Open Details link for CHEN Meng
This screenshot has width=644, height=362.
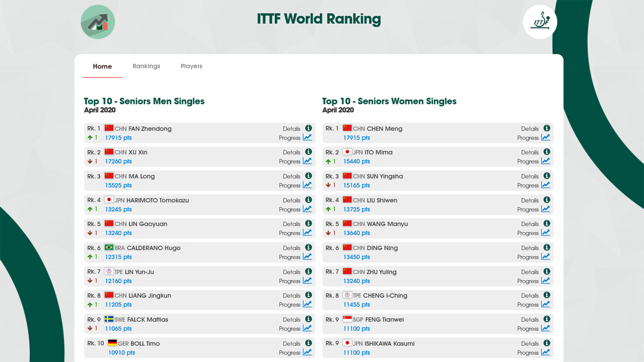(x=530, y=129)
